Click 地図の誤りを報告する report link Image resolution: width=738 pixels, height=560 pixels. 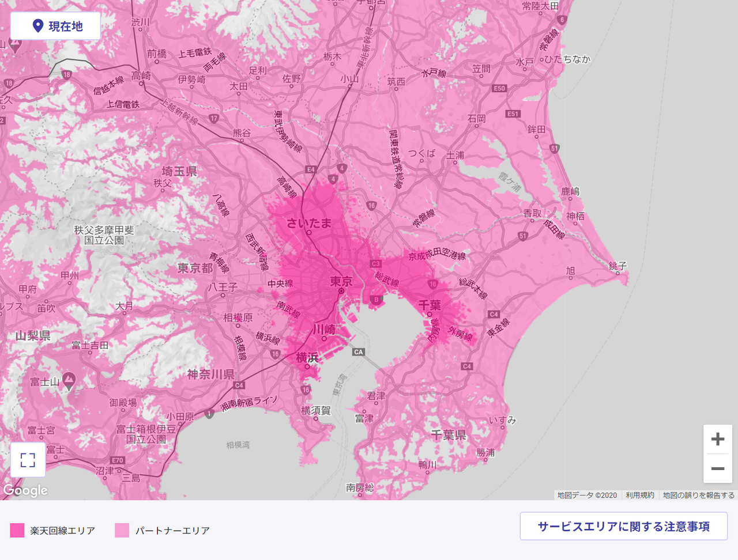[698, 495]
